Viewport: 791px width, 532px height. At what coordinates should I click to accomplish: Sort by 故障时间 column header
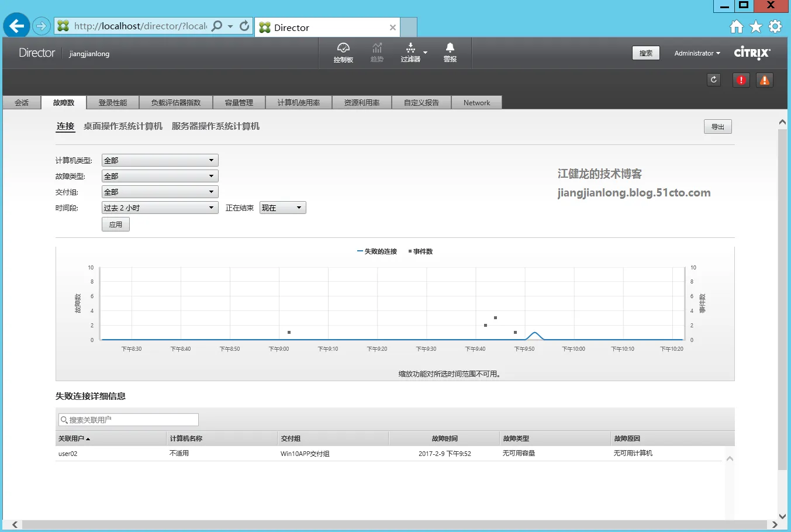(444, 438)
